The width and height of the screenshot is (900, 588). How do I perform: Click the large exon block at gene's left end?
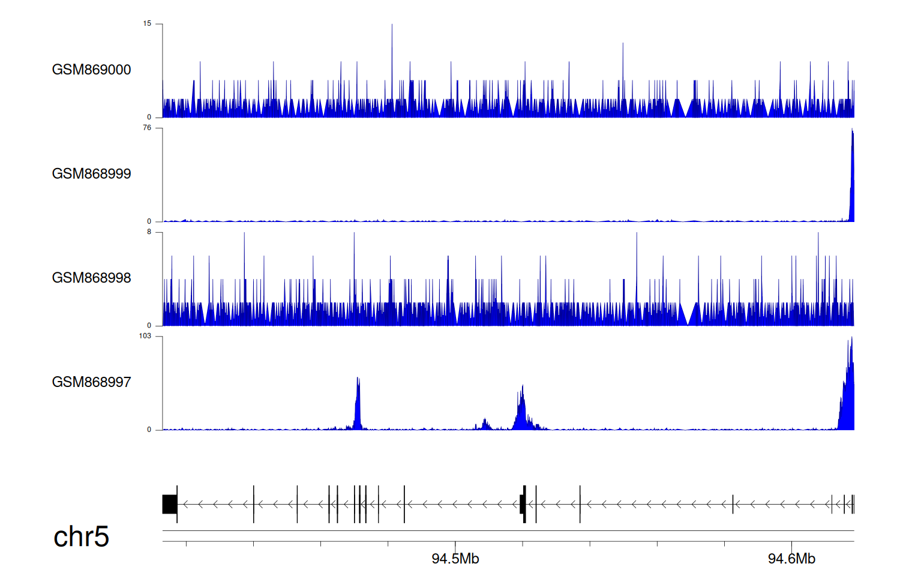point(169,504)
